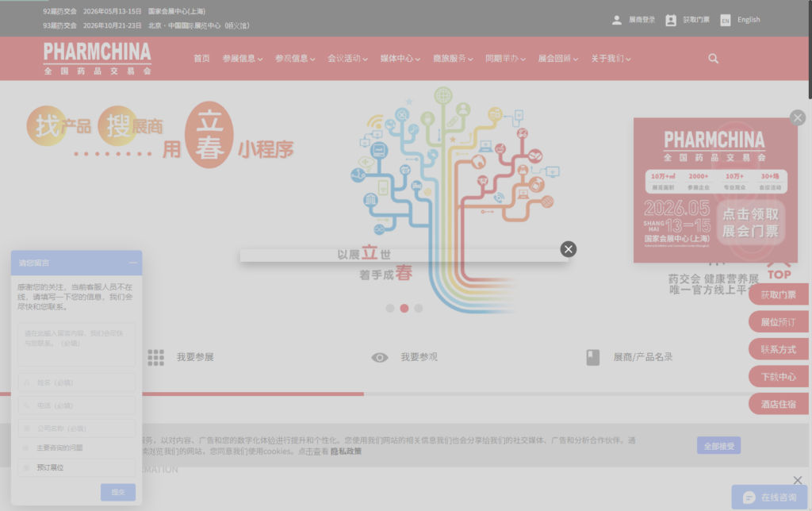Click the grid icon beside 我要参展

(x=155, y=357)
